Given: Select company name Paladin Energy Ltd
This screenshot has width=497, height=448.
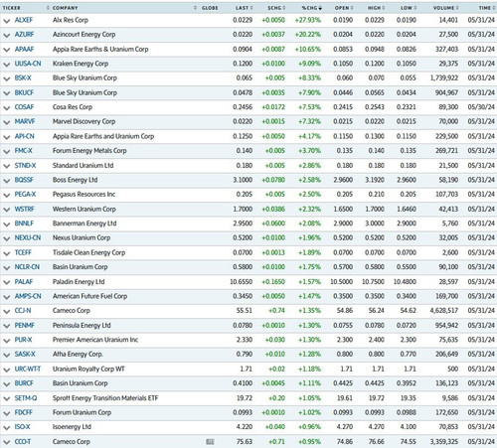Looking at the screenshot, I should [79, 282].
